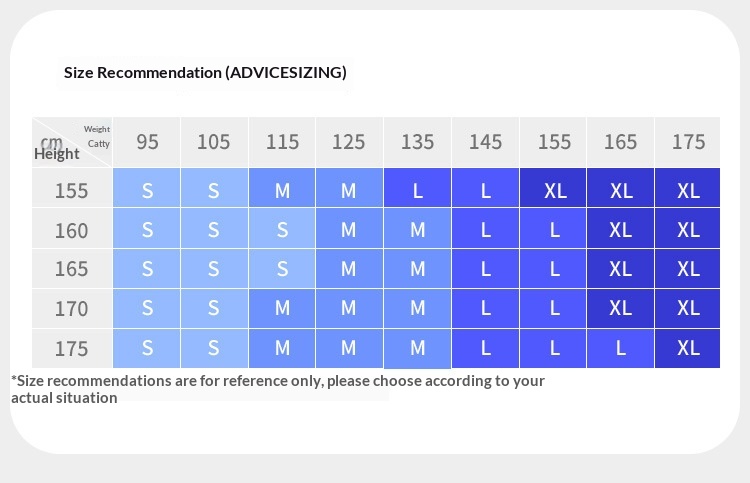Viewport: 750px width, 483px height.
Task: Select XL cell for height 175, weight 175
Action: pos(688,349)
